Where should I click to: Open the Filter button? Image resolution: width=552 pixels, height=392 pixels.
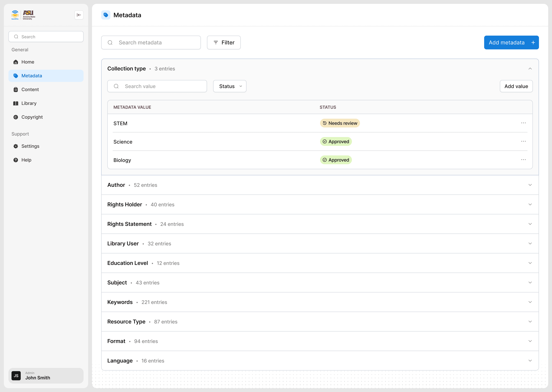click(x=224, y=42)
